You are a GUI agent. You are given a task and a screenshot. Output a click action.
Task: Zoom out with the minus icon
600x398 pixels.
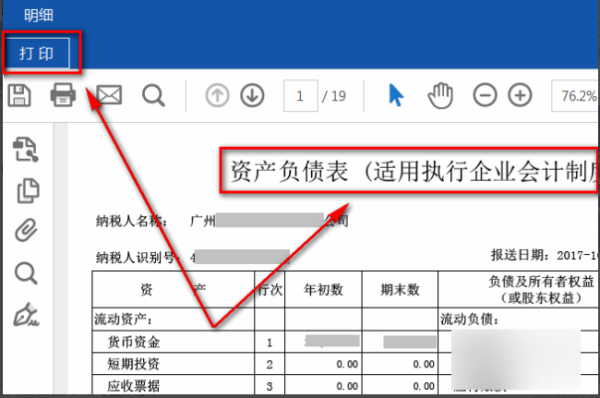pyautogui.click(x=485, y=95)
